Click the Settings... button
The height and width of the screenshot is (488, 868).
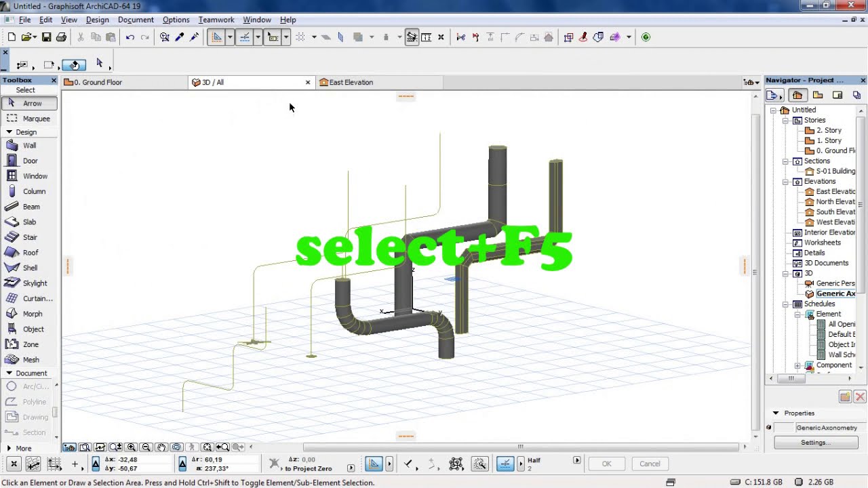click(815, 443)
